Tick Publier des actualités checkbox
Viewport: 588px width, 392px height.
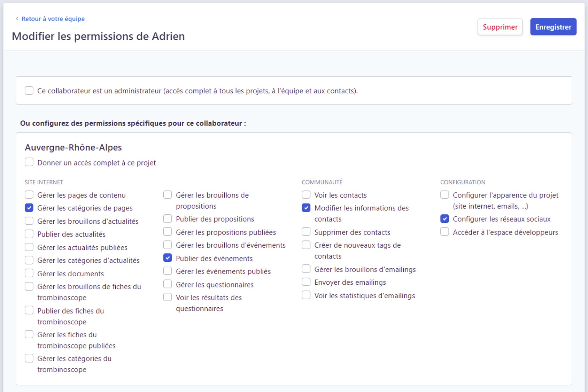[x=29, y=234]
